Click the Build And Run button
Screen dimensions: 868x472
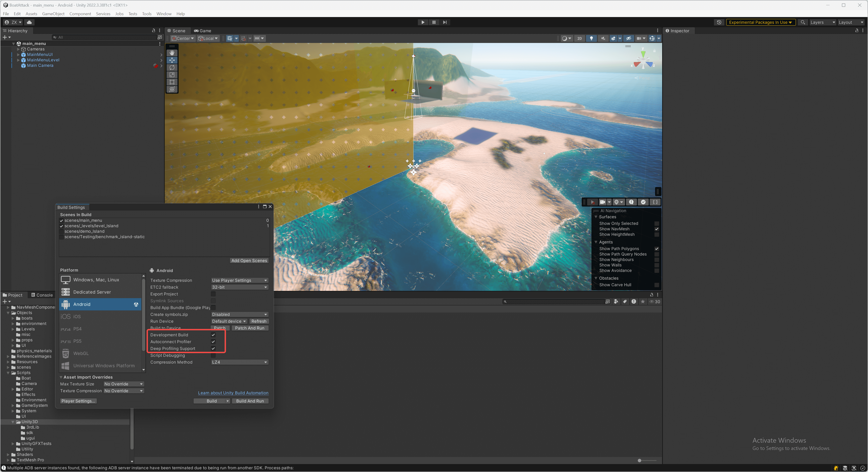point(250,401)
